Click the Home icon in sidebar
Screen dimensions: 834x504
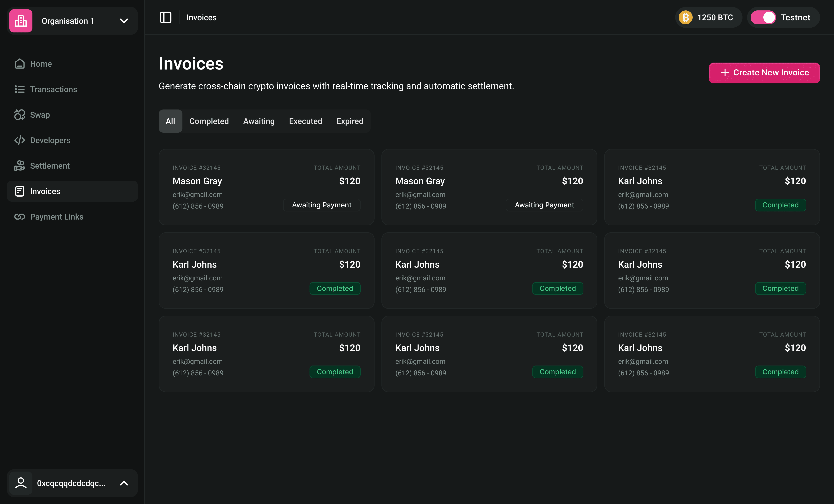[20, 64]
